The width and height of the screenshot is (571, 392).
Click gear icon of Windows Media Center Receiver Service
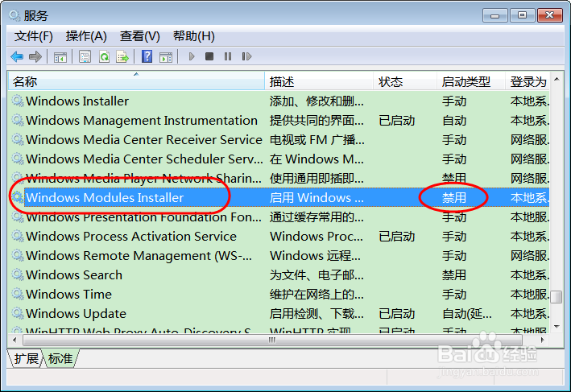tap(17, 139)
